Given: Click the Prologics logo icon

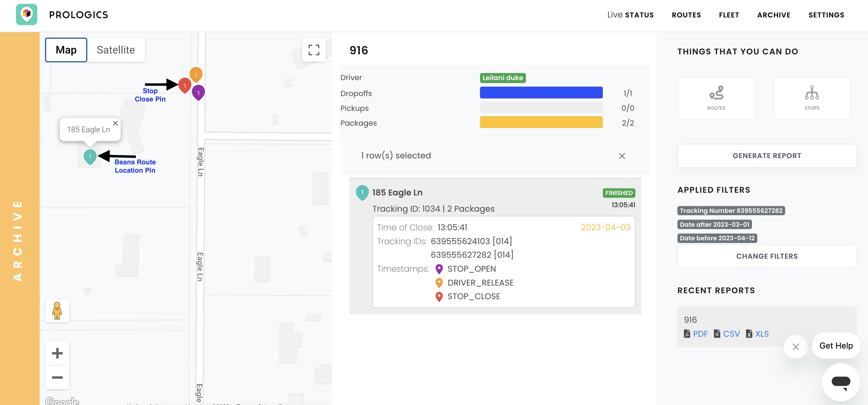Looking at the screenshot, I should (27, 14).
